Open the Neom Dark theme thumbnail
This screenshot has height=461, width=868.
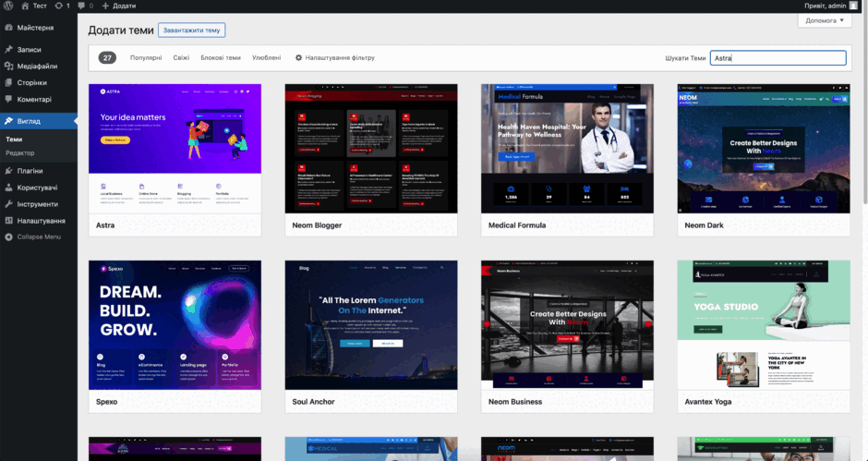[764, 149]
